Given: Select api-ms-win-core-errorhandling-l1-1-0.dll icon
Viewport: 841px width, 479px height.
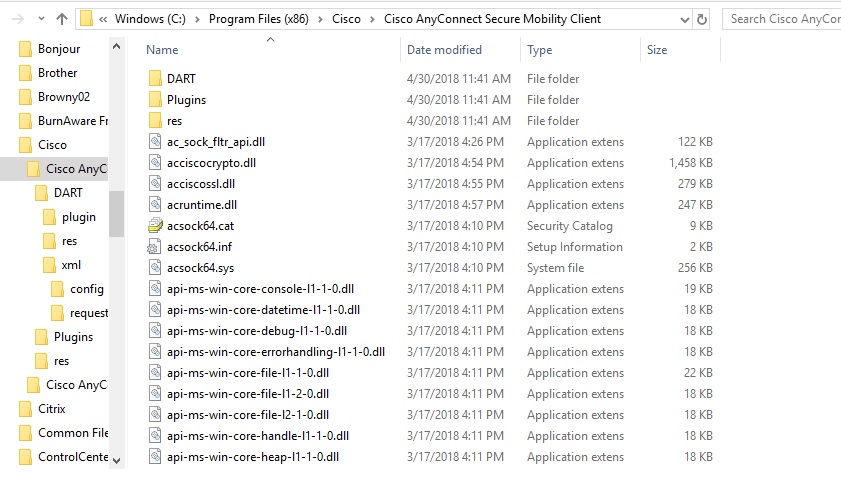Looking at the screenshot, I should (155, 352).
